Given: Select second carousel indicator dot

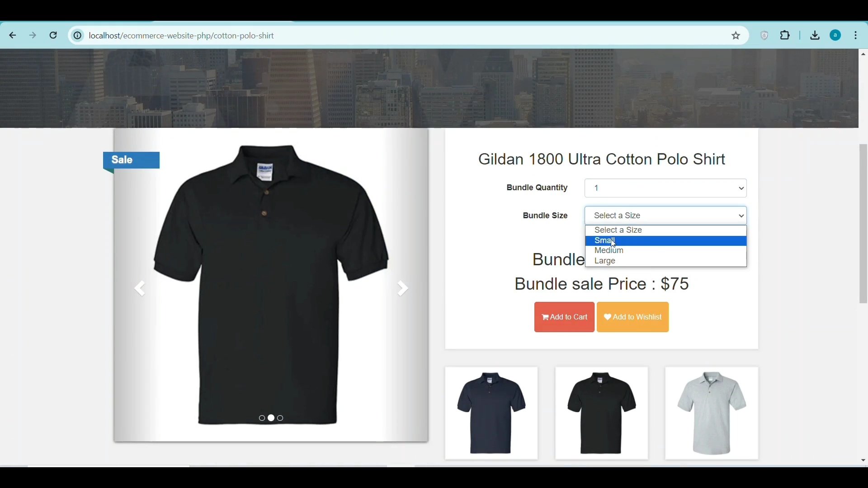Looking at the screenshot, I should click(x=271, y=418).
